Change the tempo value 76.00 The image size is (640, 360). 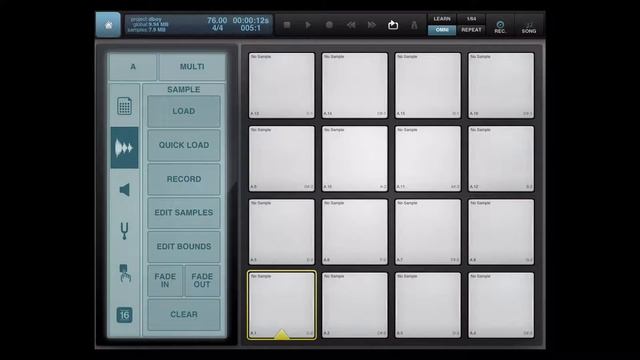(x=217, y=20)
